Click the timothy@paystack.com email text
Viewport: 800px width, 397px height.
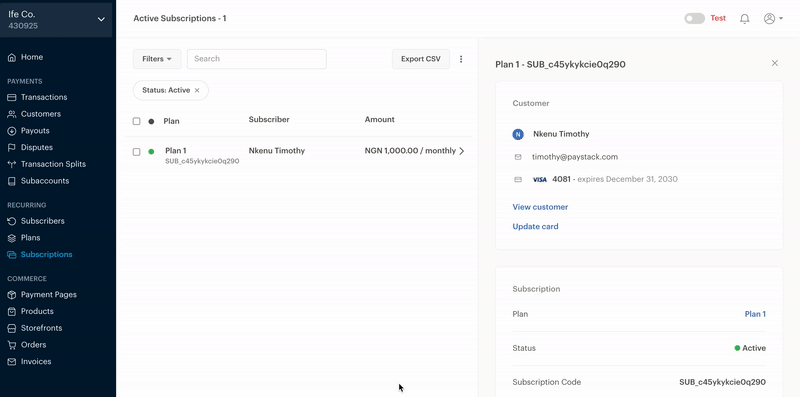click(x=575, y=157)
